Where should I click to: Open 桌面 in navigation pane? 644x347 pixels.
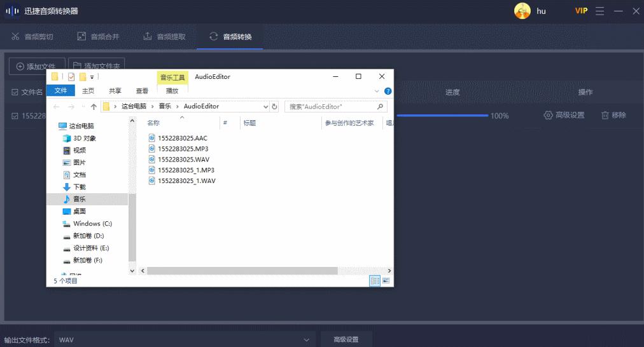tap(74, 211)
